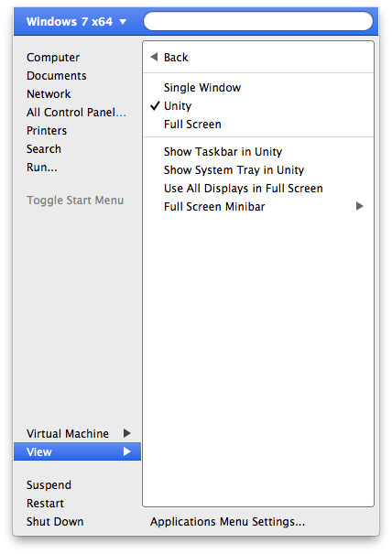392x554 pixels.
Task: Restart the virtual machine
Action: coord(45,504)
